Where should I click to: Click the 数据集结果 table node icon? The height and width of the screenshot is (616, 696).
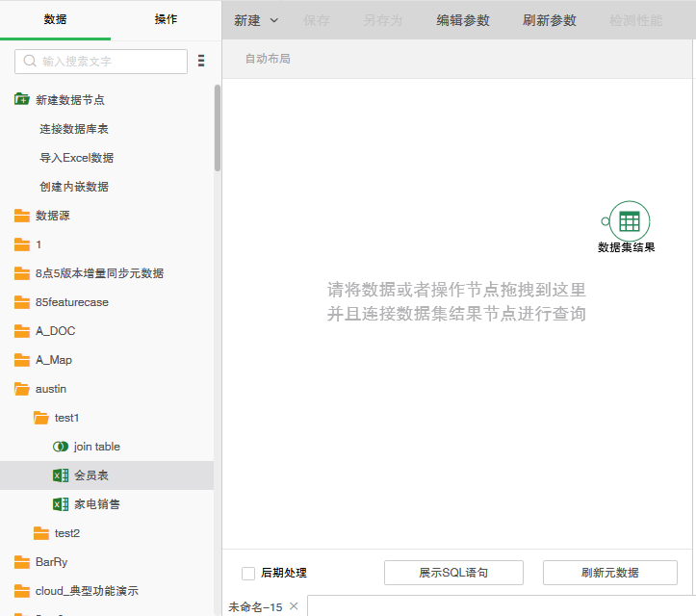pos(630,220)
